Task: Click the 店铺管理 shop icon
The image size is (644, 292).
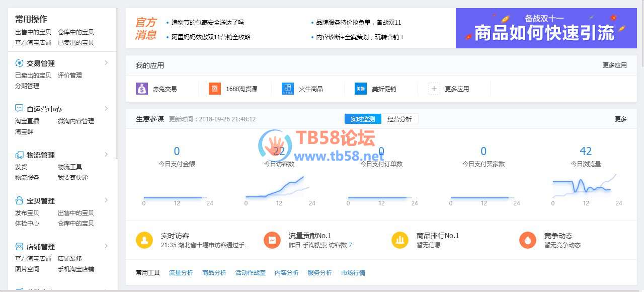Action: click(19, 246)
